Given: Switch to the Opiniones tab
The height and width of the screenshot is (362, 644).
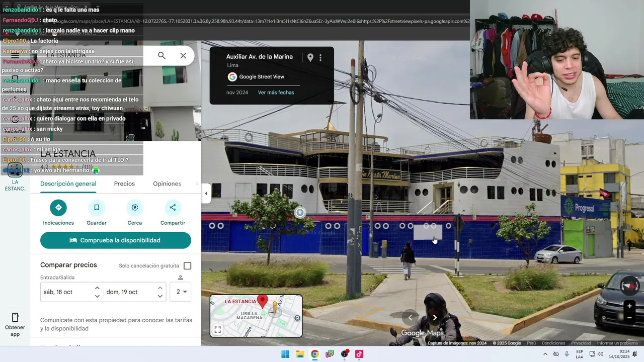Looking at the screenshot, I should click(x=167, y=184).
